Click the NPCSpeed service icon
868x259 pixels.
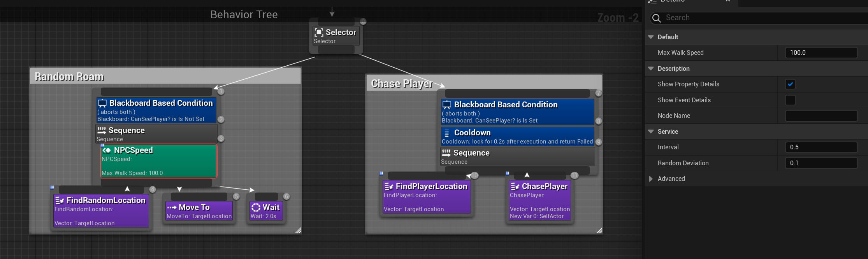106,150
